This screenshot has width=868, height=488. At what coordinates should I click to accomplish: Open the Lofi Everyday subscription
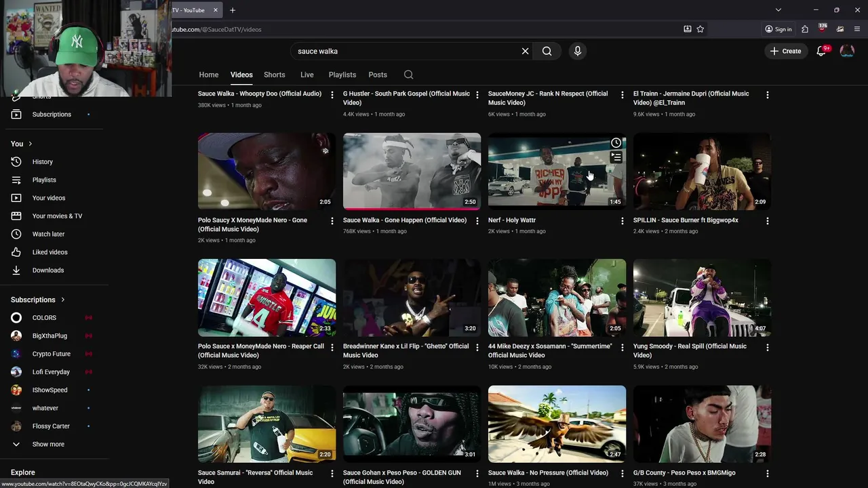pos(53,371)
